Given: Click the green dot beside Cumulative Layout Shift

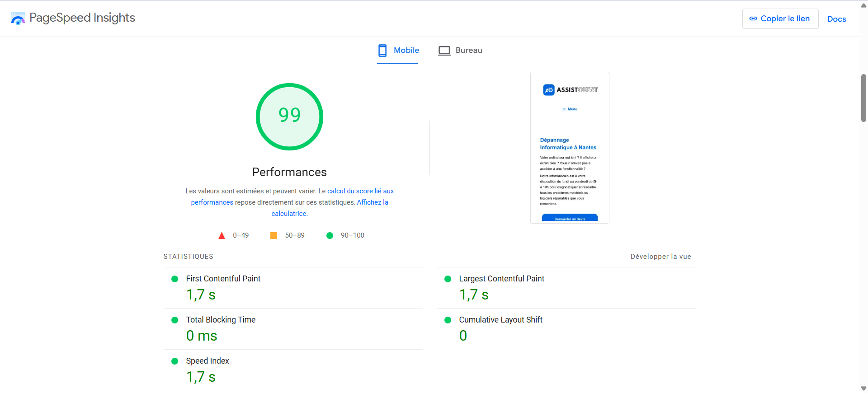Looking at the screenshot, I should point(448,320).
